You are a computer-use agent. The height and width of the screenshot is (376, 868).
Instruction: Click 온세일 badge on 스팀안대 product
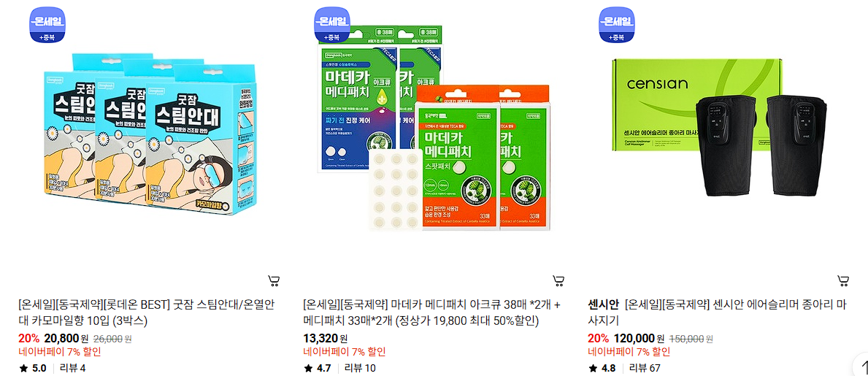click(47, 25)
